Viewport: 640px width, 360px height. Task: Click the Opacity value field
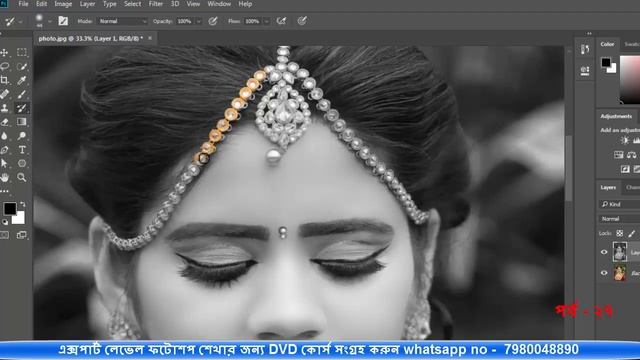pyautogui.click(x=184, y=21)
